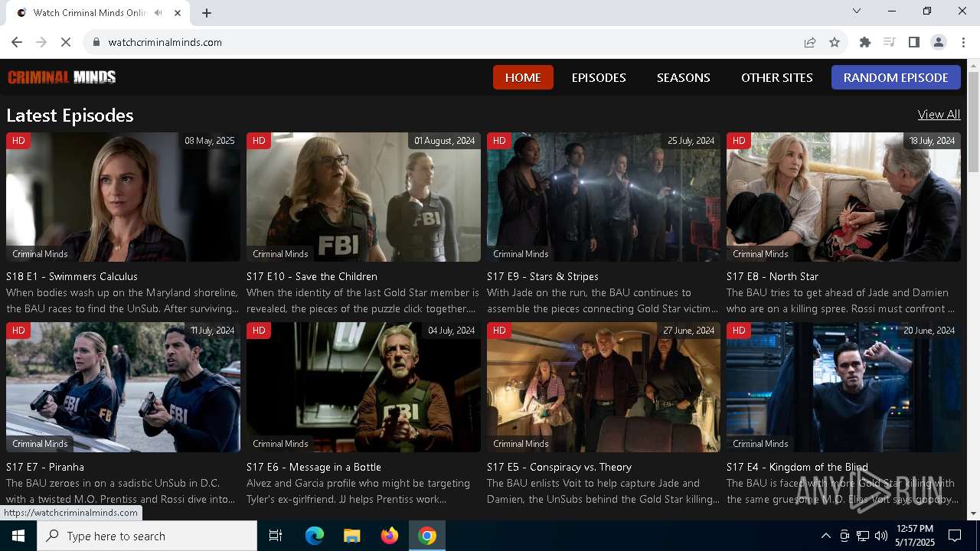Screen dimensions: 980x551
Task: Click the View All link
Action: click(x=939, y=114)
